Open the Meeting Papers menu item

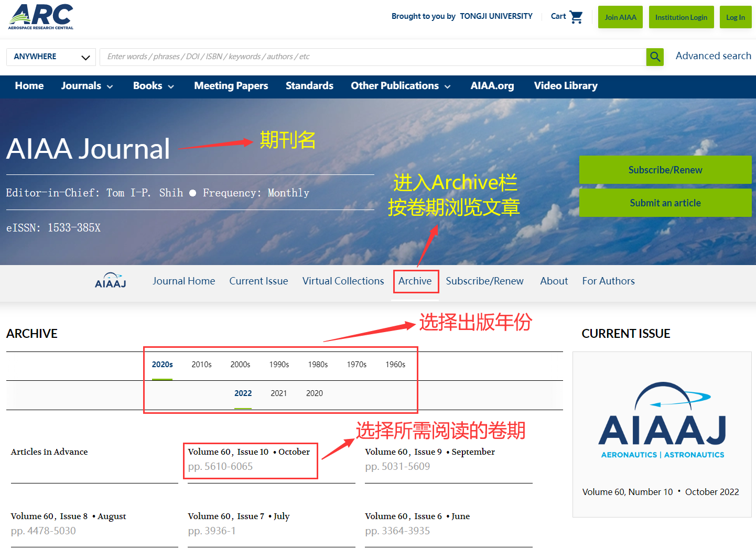coord(231,86)
